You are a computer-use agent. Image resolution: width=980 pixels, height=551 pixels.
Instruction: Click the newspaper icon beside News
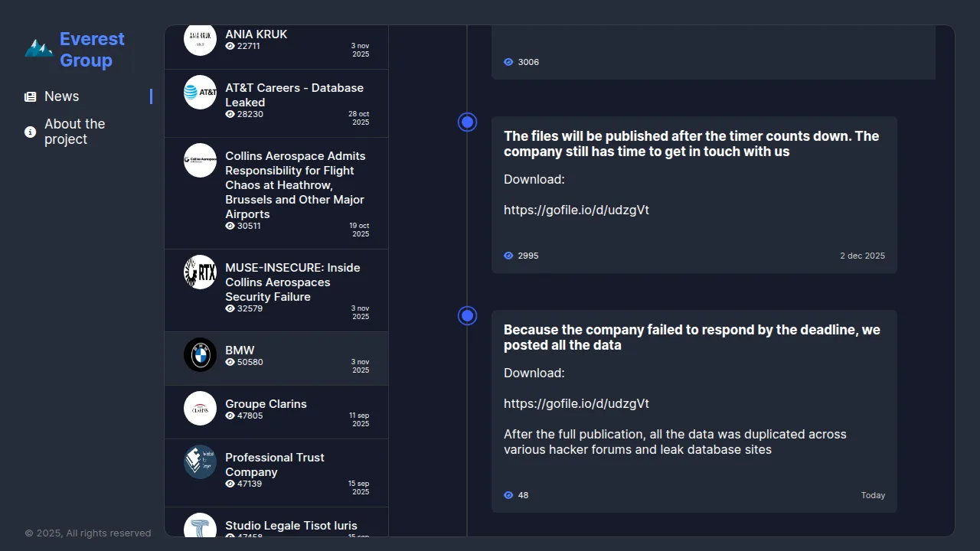(31, 97)
